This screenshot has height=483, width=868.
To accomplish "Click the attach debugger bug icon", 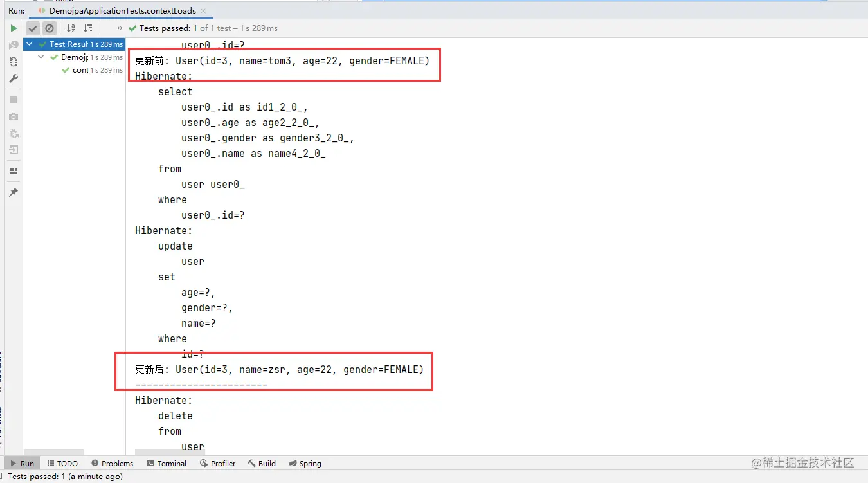I will [x=14, y=133].
